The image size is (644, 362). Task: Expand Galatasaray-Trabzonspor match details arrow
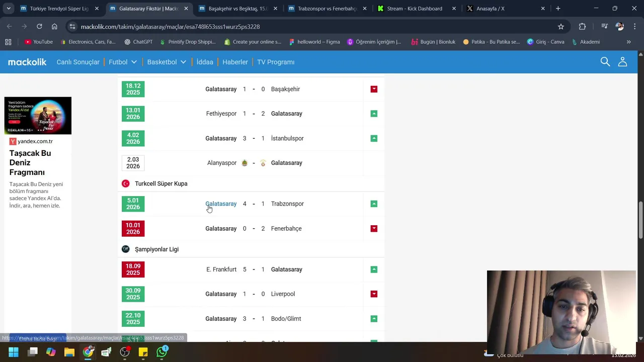tap(374, 204)
